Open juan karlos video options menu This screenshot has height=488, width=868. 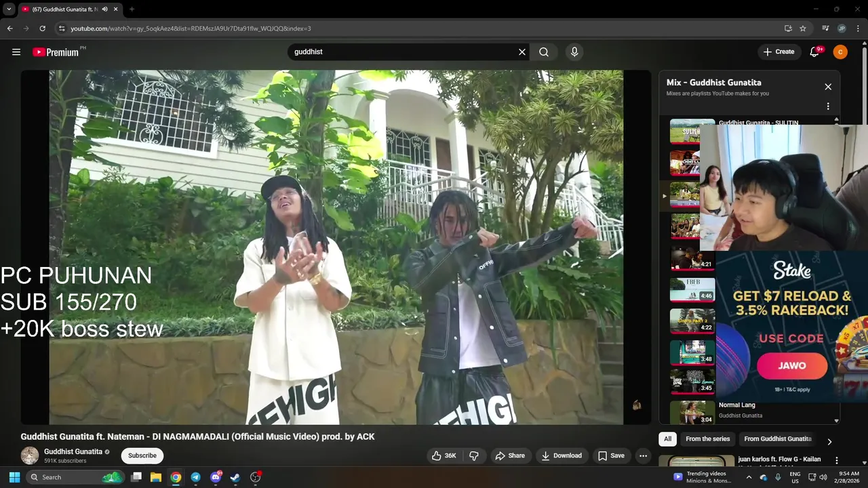click(837, 460)
